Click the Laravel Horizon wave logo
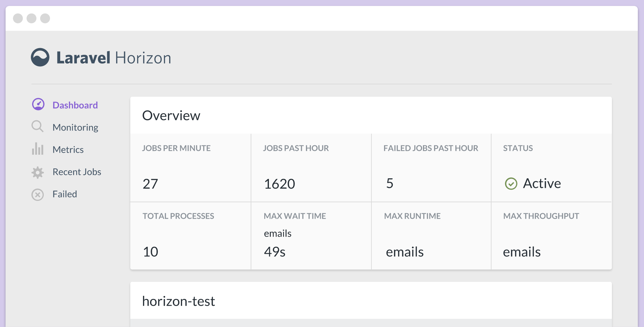 pyautogui.click(x=40, y=57)
